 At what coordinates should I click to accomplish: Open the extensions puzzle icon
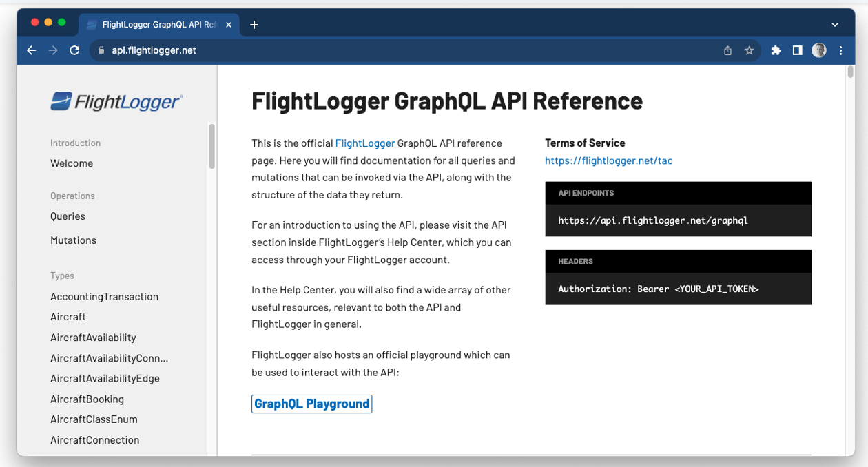pos(776,50)
